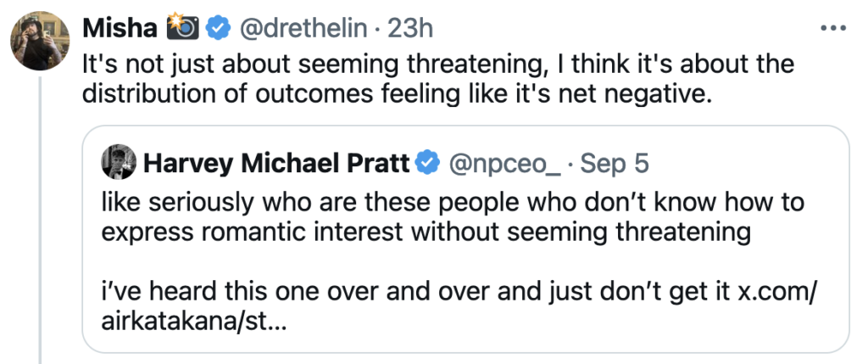Click Harvey Michael Pratt's verified badge

tap(429, 163)
